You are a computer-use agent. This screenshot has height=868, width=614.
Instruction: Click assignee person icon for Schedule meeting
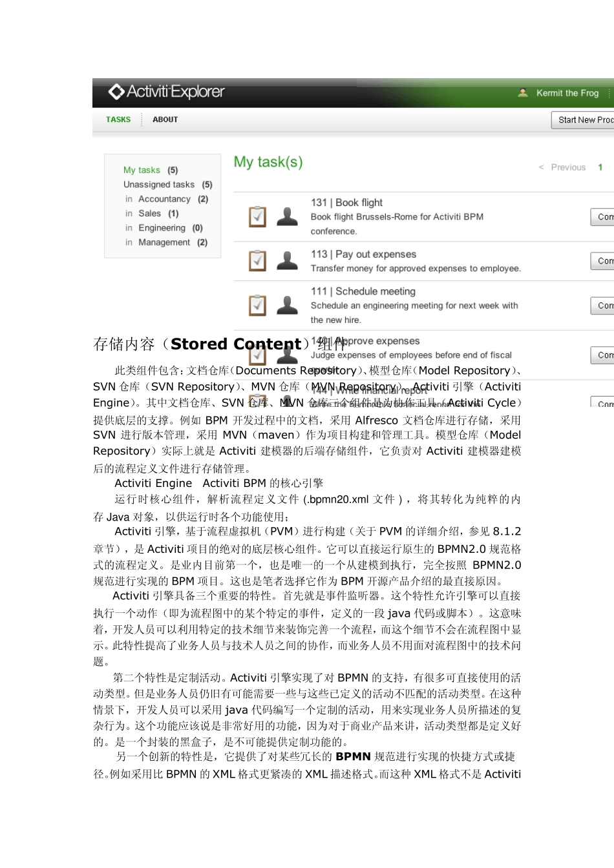[288, 305]
